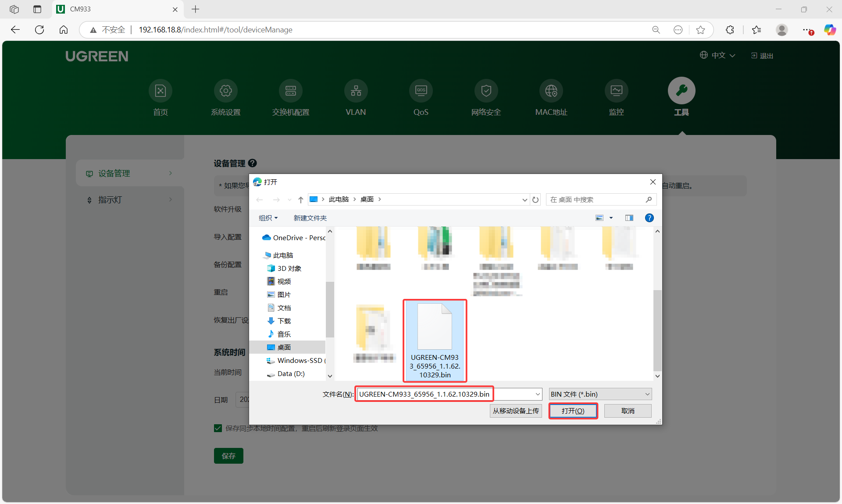The width and height of the screenshot is (842, 504).
Task: Go up one folder level
Action: click(x=301, y=200)
